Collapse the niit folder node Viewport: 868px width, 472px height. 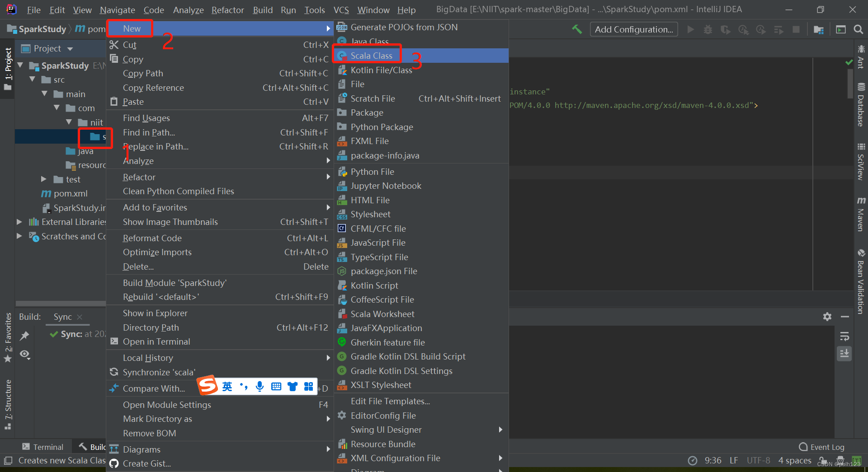[x=69, y=122]
